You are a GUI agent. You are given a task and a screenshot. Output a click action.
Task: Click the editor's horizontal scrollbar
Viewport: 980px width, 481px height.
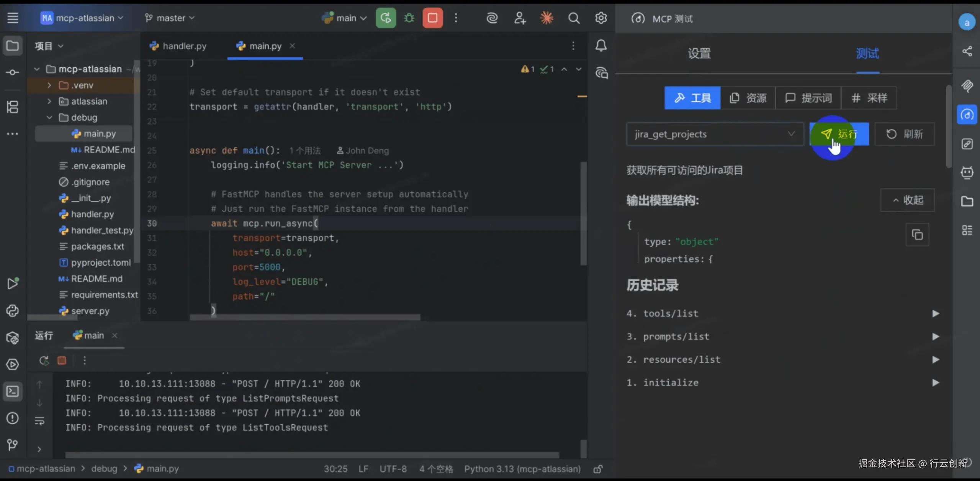(305, 317)
